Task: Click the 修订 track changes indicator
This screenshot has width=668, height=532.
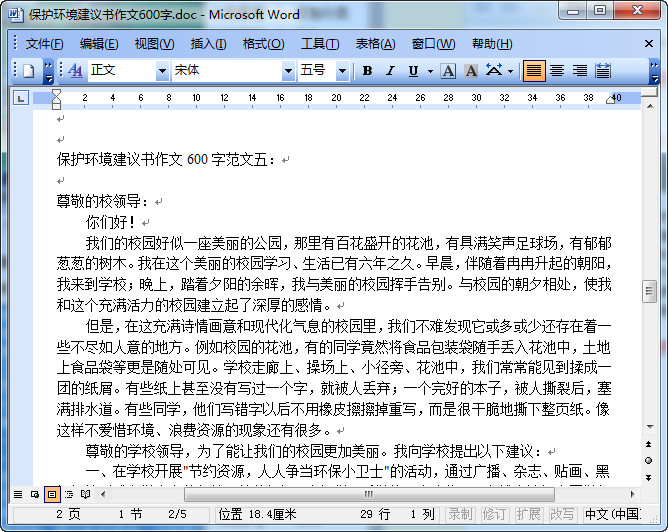Action: click(x=494, y=514)
